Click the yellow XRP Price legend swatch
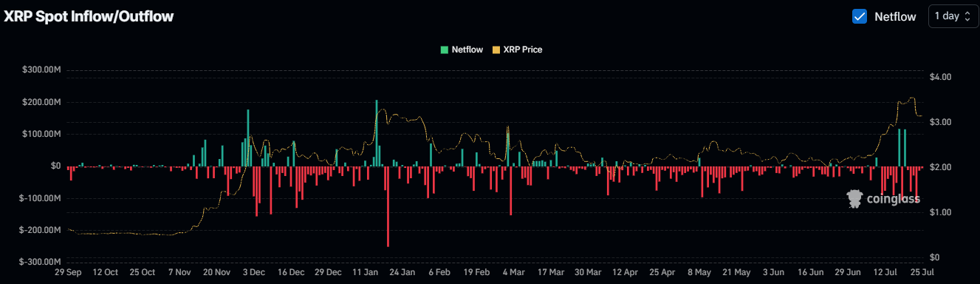The height and width of the screenshot is (284, 980). click(496, 50)
